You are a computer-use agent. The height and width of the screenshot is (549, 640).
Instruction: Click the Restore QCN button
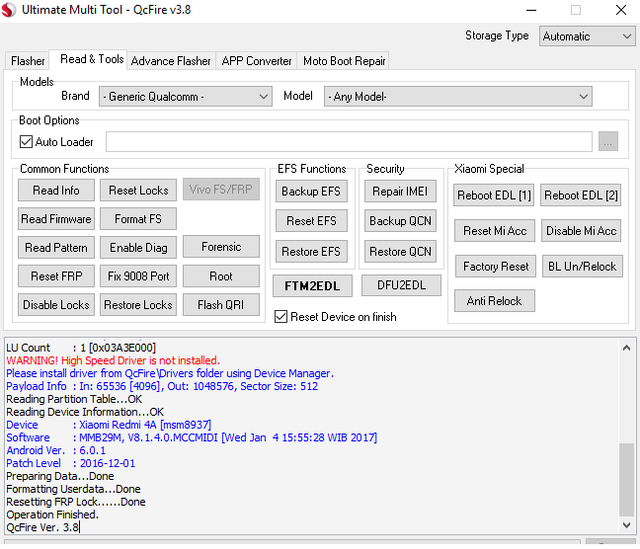pyautogui.click(x=400, y=251)
